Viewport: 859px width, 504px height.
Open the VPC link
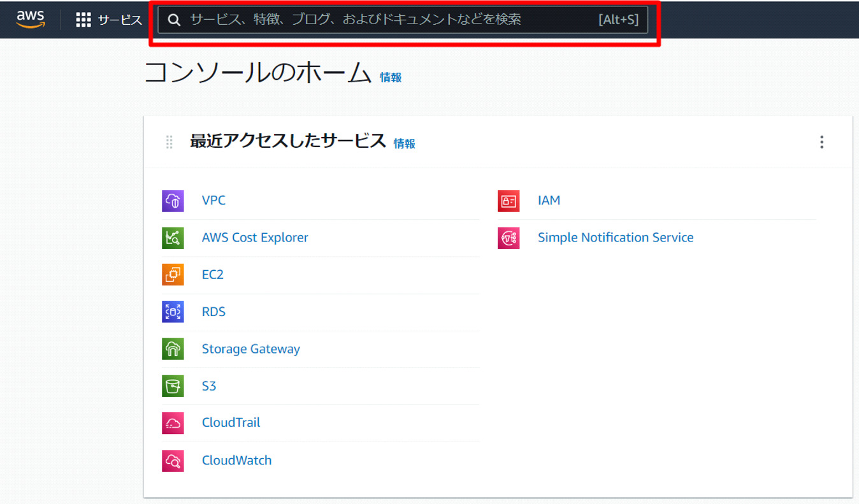pyautogui.click(x=213, y=200)
